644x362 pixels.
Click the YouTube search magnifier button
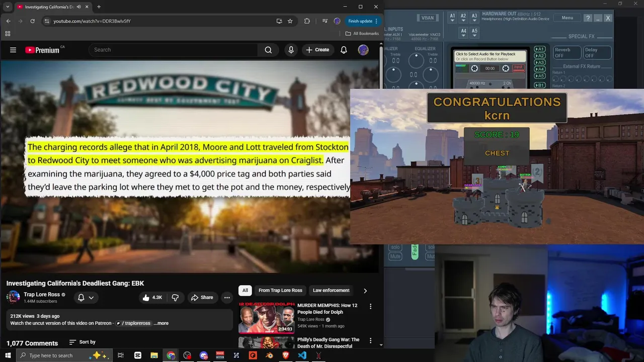click(268, 50)
